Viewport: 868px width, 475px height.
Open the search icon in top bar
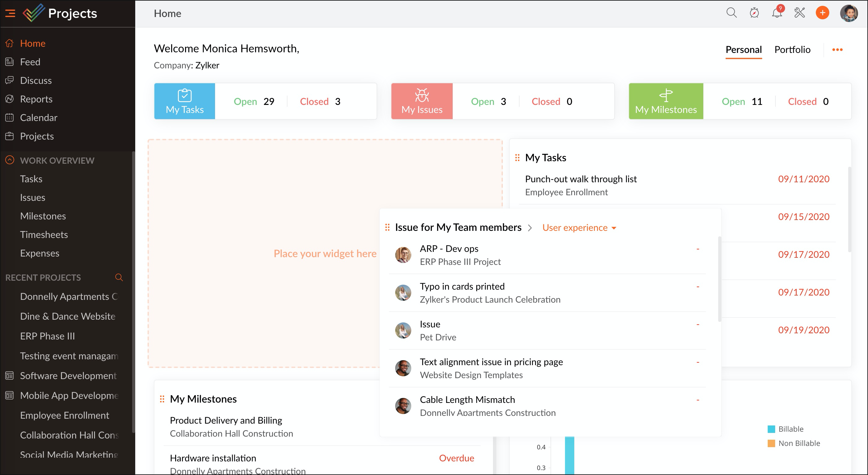coord(731,13)
